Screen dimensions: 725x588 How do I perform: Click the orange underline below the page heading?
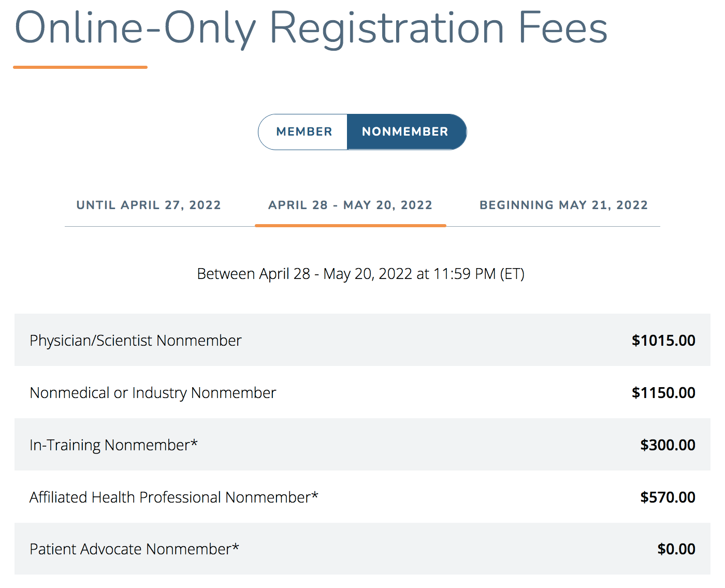[80, 67]
